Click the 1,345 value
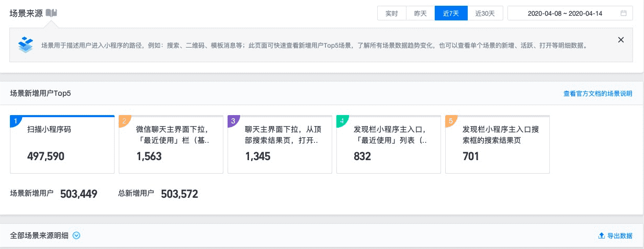The image size is (644, 249). 258,156
